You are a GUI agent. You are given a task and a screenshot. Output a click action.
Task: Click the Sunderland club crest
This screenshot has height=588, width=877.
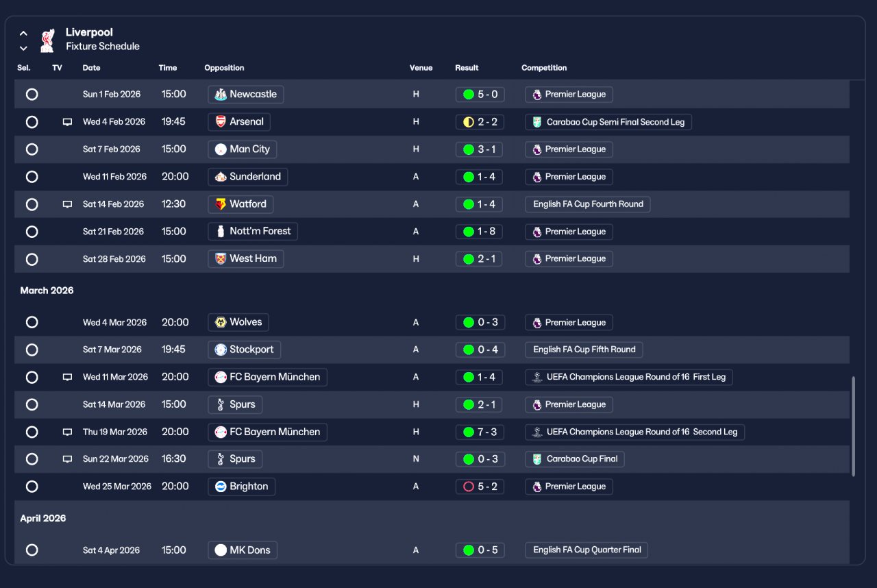221,177
